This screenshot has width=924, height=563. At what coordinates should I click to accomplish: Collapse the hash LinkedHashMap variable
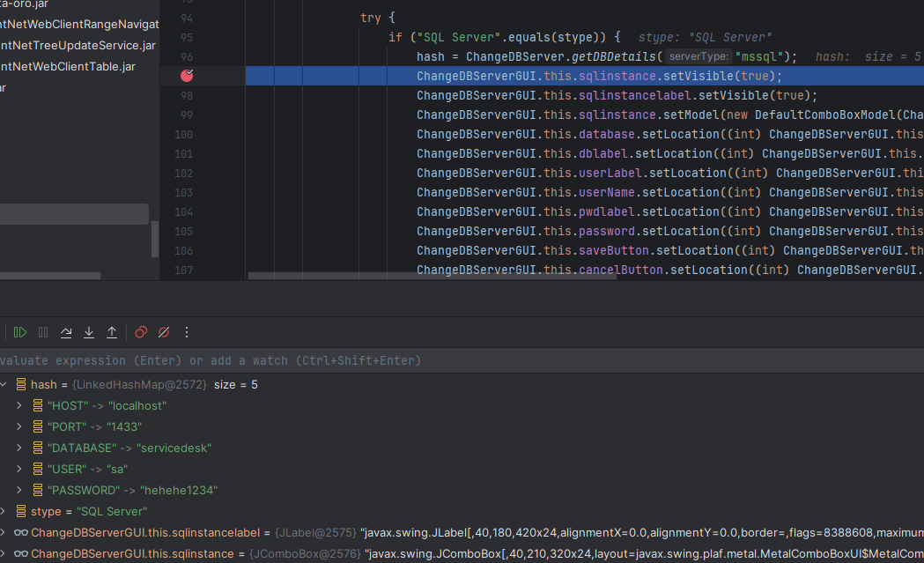4,385
